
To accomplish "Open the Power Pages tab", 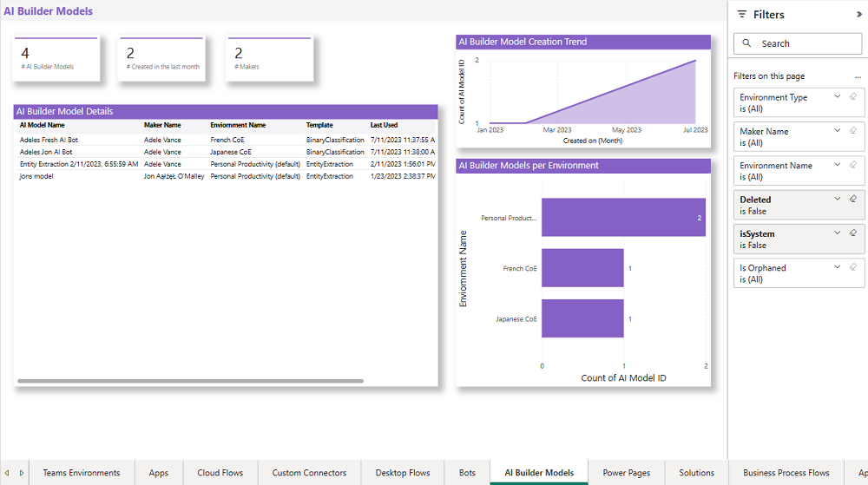I will [x=626, y=473].
